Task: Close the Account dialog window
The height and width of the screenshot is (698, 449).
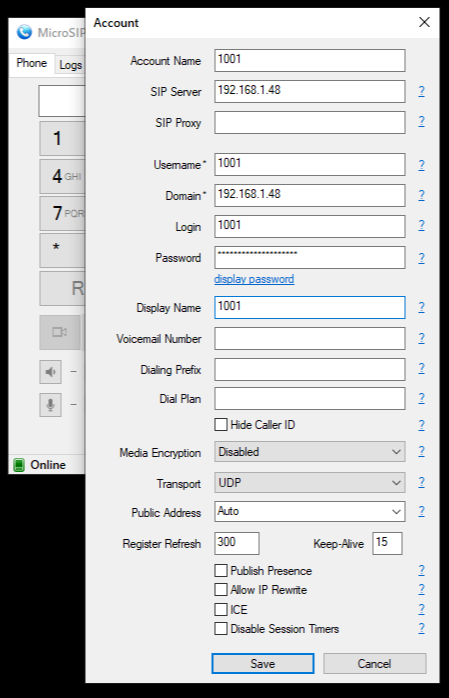Action: click(x=424, y=22)
